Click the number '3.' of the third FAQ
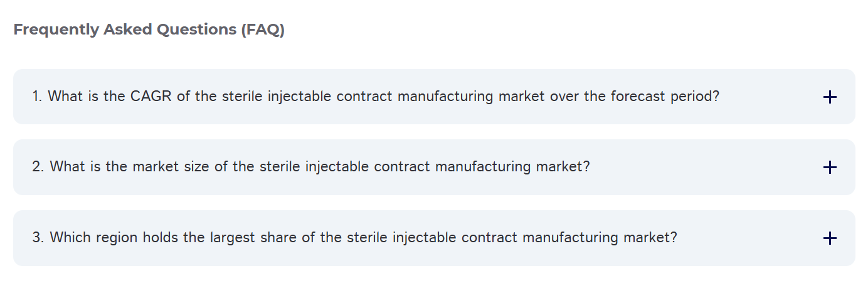Viewport: 868px width, 283px height. [x=38, y=238]
